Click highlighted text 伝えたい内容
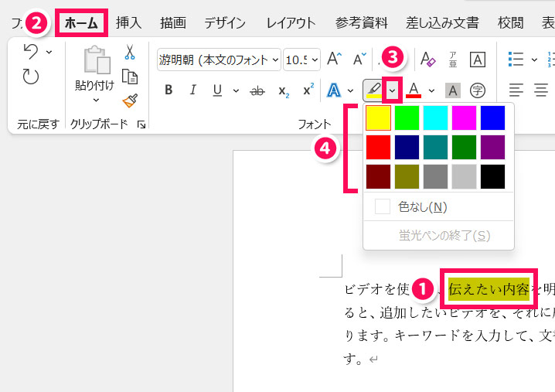The height and width of the screenshot is (392, 555). (489, 289)
